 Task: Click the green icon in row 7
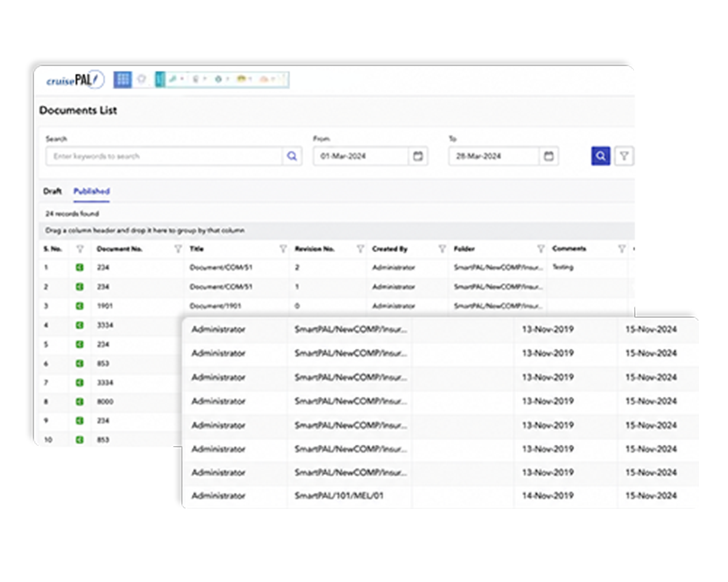click(x=80, y=383)
